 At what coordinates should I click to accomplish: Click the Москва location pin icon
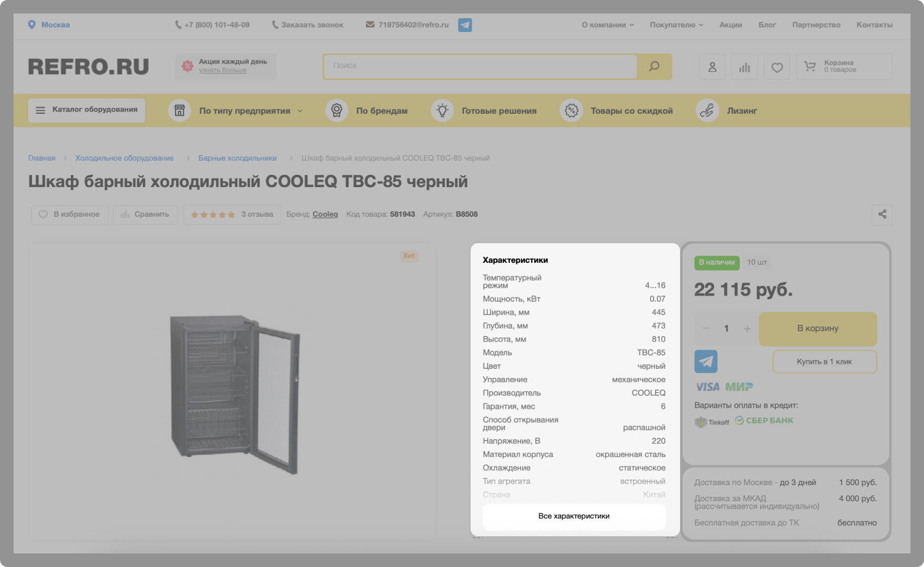[31, 25]
